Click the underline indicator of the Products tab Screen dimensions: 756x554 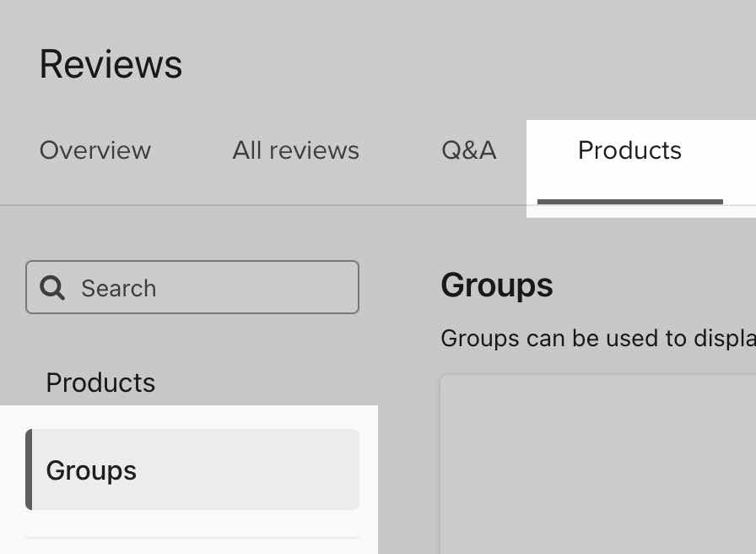point(629,201)
